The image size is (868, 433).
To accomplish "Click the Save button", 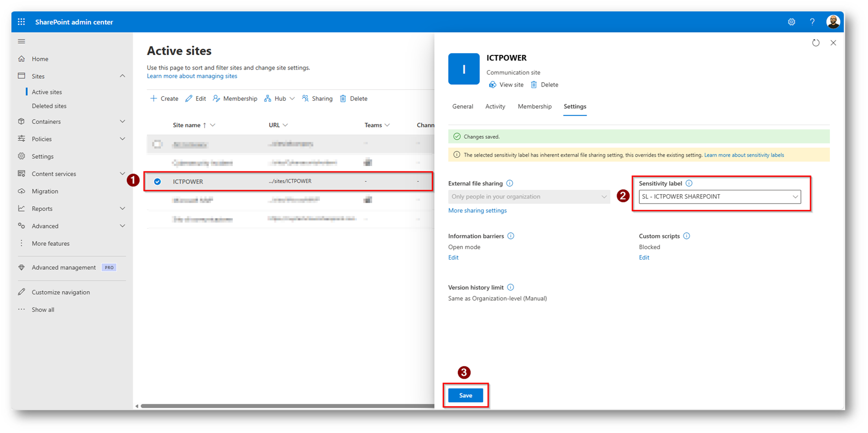I will 465,395.
